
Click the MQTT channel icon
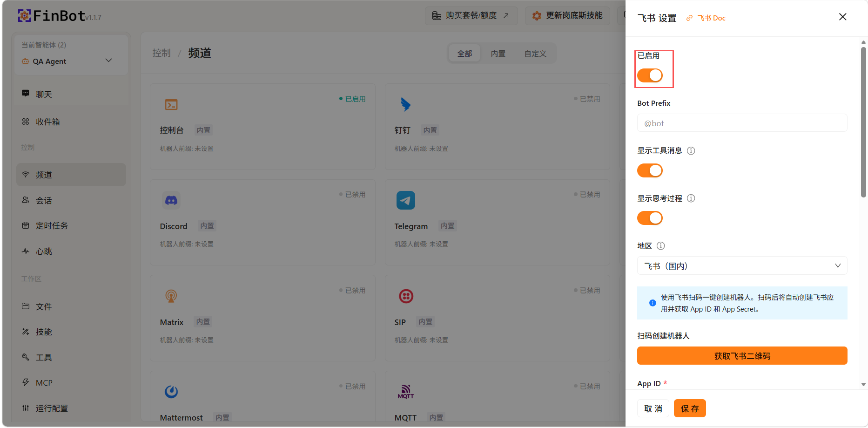[x=406, y=392]
